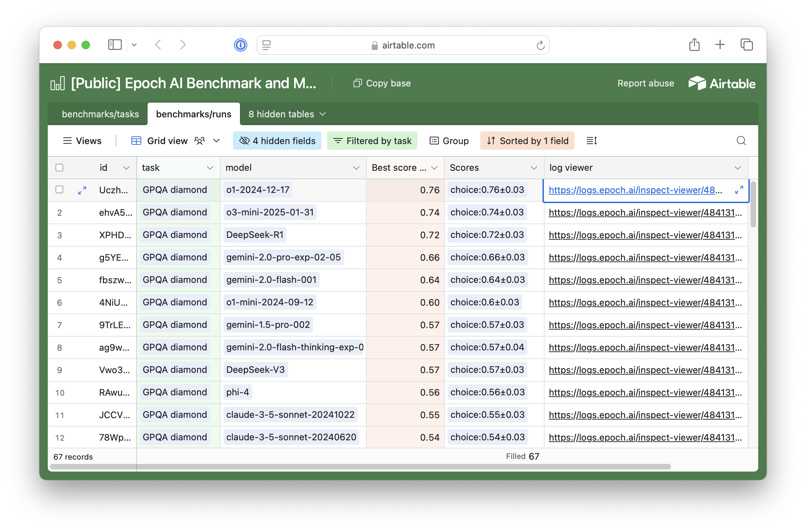Tick the first row's checkbox
Image resolution: width=806 pixels, height=532 pixels.
pyautogui.click(x=59, y=190)
